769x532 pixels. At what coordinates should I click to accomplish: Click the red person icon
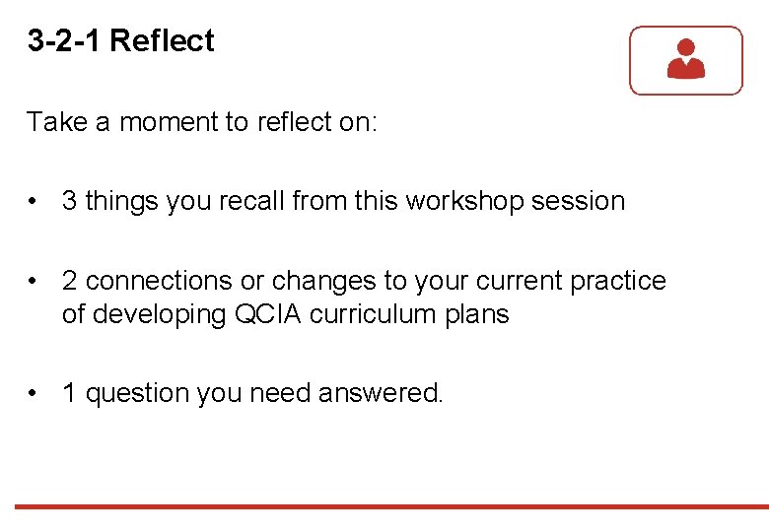(685, 59)
